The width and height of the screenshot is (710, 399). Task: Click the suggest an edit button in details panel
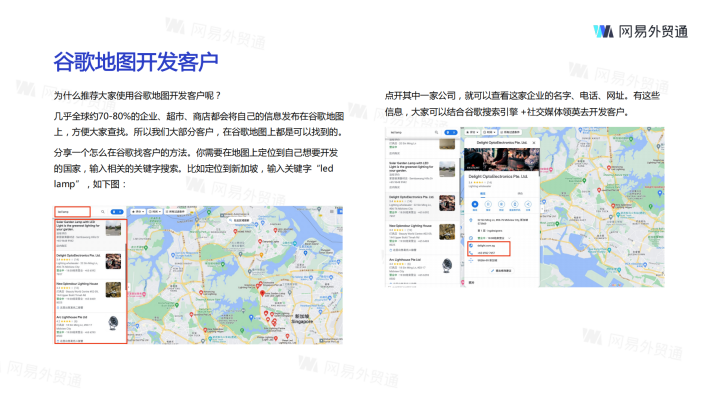point(501,270)
